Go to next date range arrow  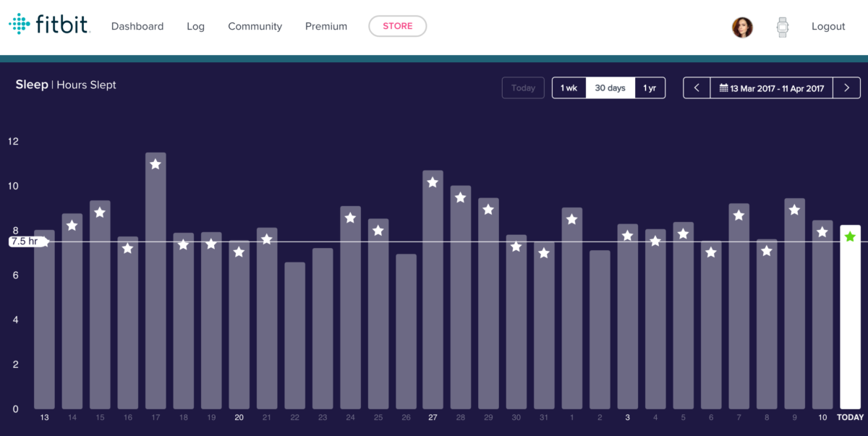pos(846,88)
